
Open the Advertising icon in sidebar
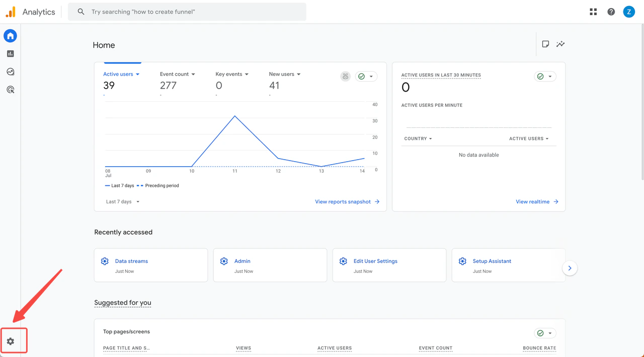point(11,90)
